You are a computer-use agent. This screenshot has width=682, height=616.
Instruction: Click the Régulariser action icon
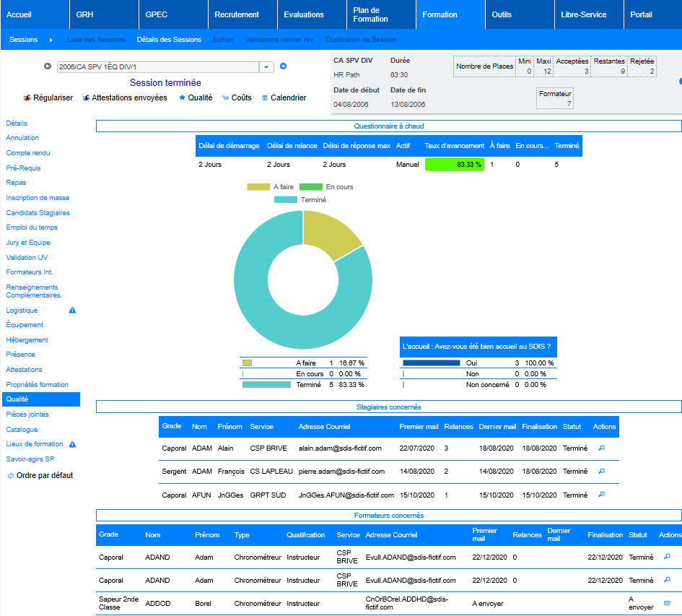click(27, 97)
